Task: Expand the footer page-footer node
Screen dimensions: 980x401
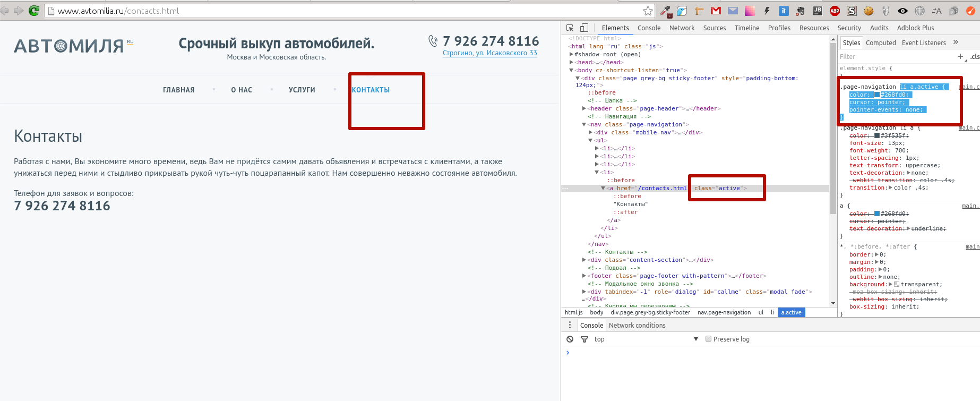Action: (x=584, y=276)
